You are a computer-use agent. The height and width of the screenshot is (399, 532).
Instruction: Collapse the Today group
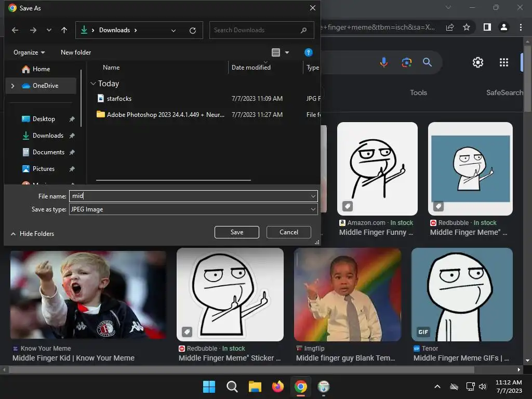(x=93, y=84)
